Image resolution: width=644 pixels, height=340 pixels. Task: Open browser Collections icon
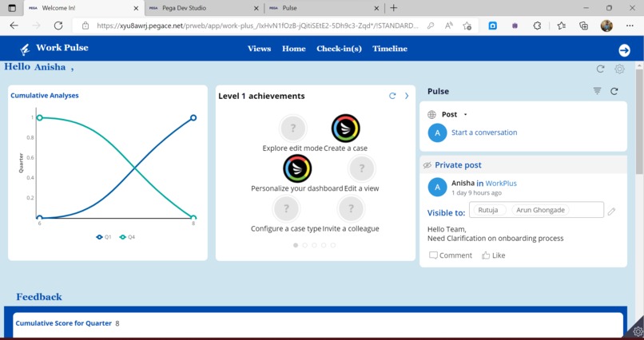[x=583, y=26]
